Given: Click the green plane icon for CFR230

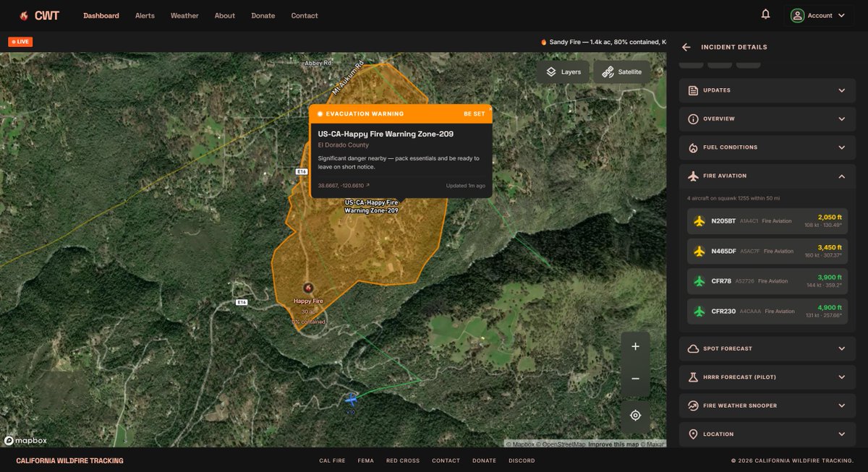Looking at the screenshot, I should coord(699,311).
